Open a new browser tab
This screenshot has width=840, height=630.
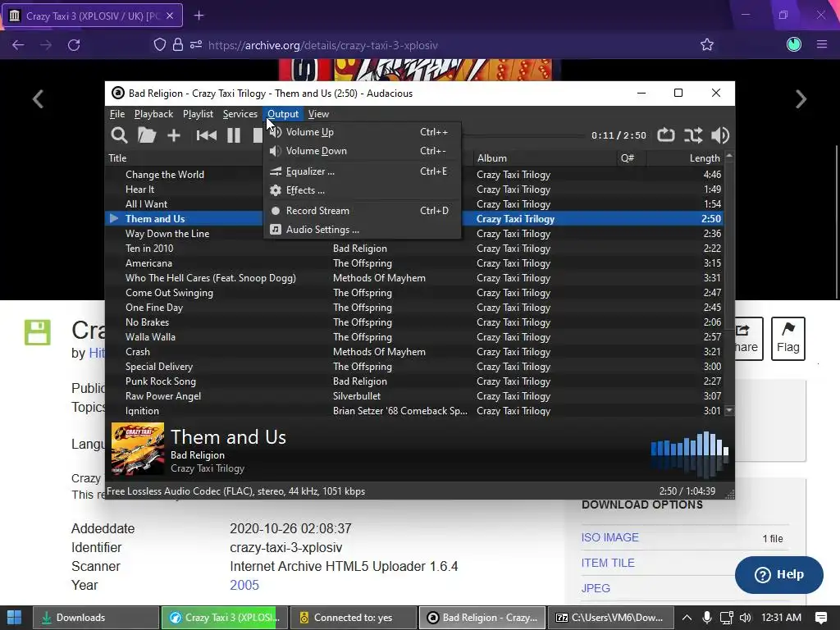199,16
